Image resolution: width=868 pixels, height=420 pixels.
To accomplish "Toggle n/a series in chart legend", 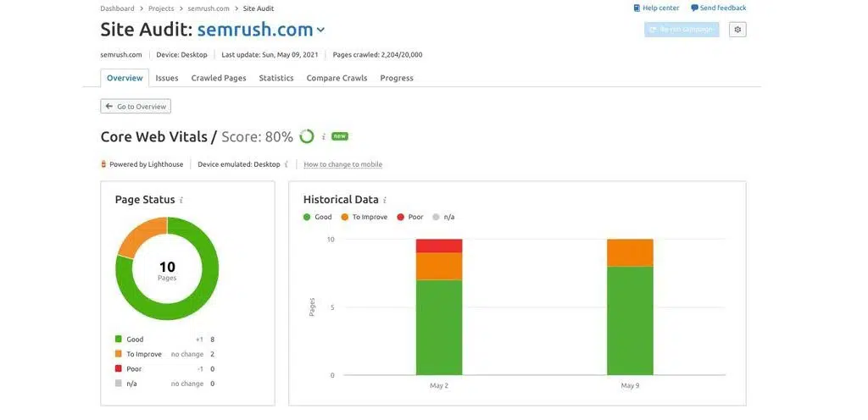I will 443,217.
